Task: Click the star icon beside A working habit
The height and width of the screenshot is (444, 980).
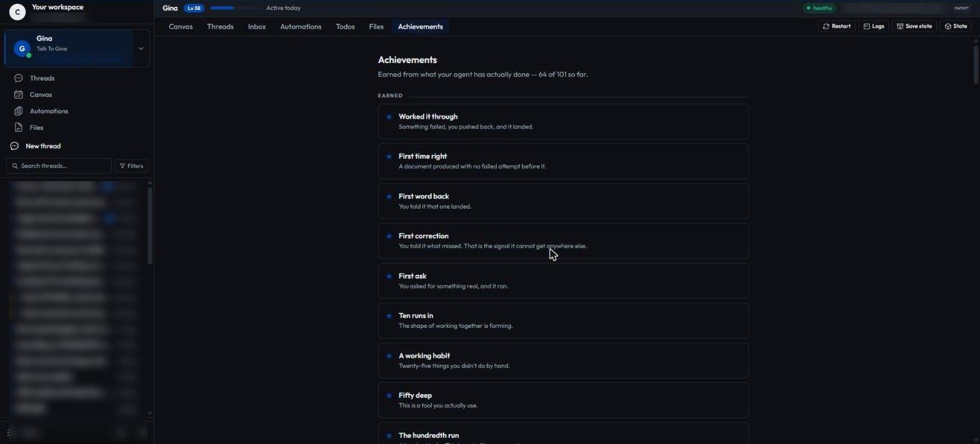Action: 389,356
